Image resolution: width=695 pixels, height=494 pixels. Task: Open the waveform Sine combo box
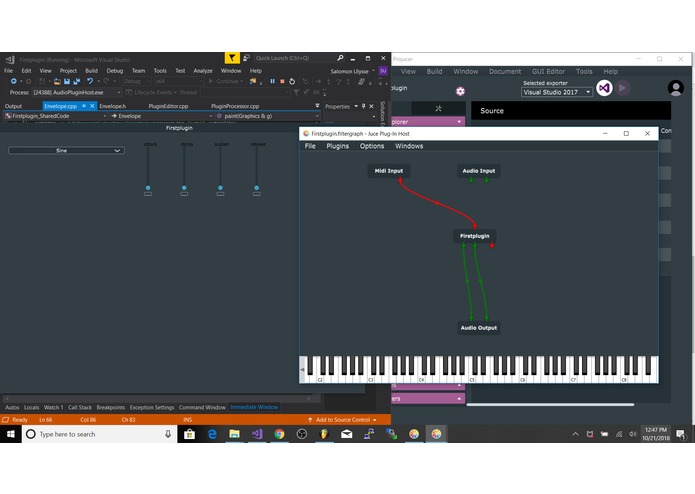tap(66, 151)
